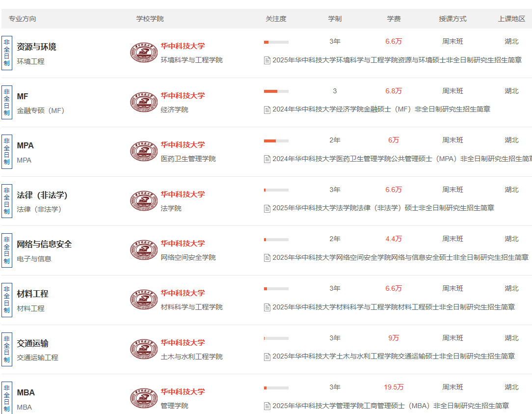
Task: Click the document icon beside the 法律(非法学) brochure
Action: [x=267, y=209]
